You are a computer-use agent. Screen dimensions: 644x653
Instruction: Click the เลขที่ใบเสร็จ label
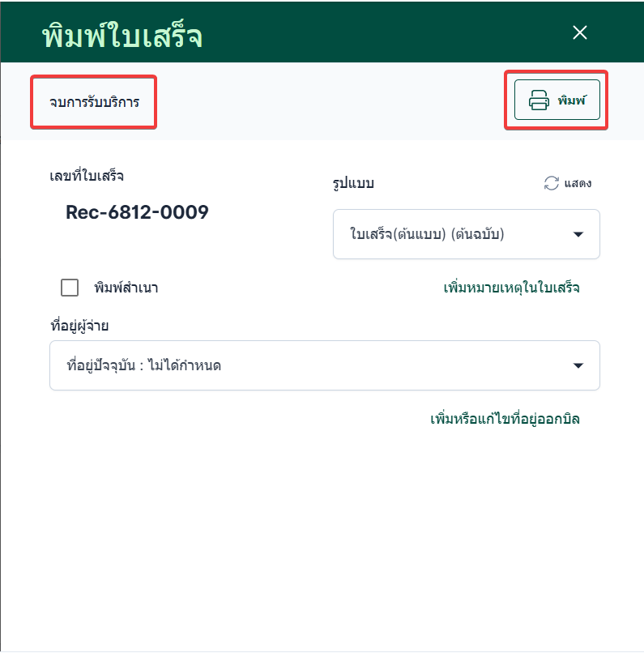[x=87, y=175]
